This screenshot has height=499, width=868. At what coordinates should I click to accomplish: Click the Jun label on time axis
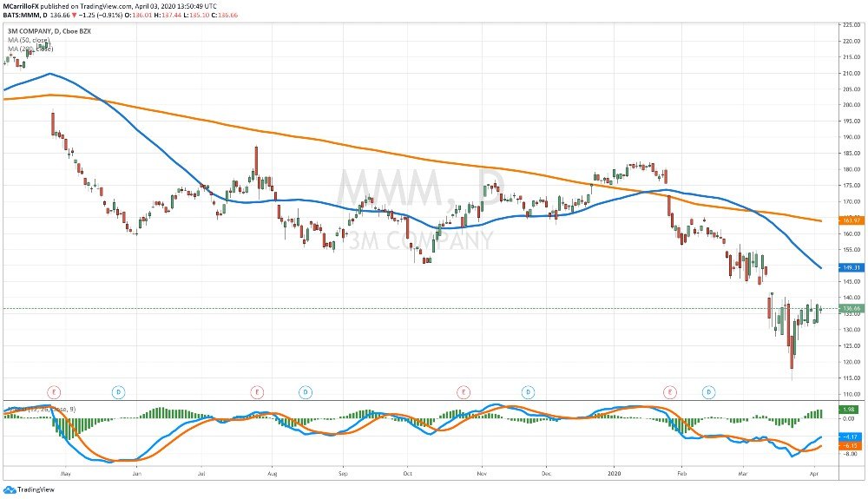(x=137, y=474)
